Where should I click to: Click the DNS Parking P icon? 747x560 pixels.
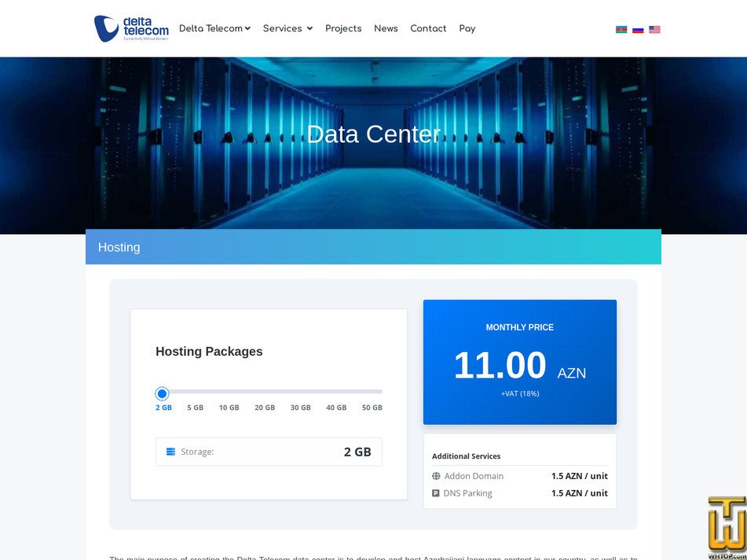pyautogui.click(x=435, y=493)
